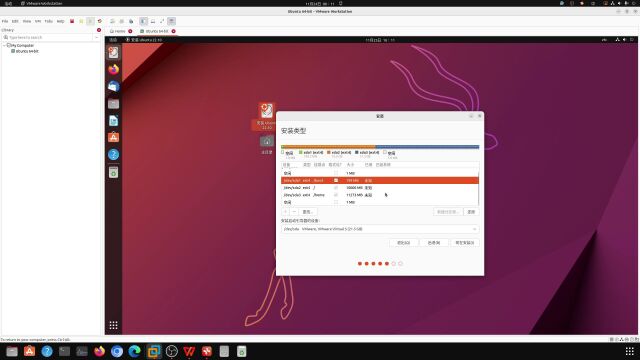Click the manage snapshots toolbar icon
The image size is (640, 360).
[x=131, y=21]
